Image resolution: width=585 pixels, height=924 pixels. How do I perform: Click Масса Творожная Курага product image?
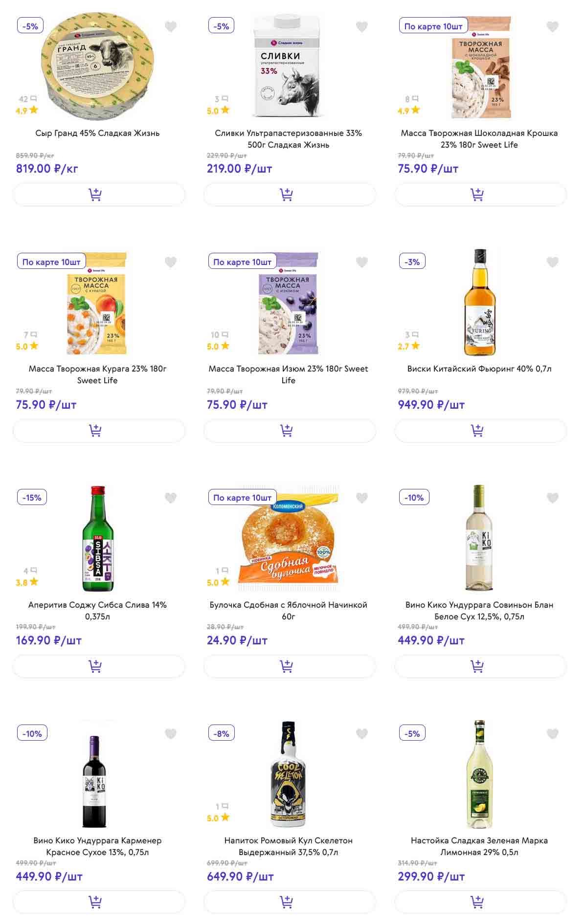(x=97, y=304)
